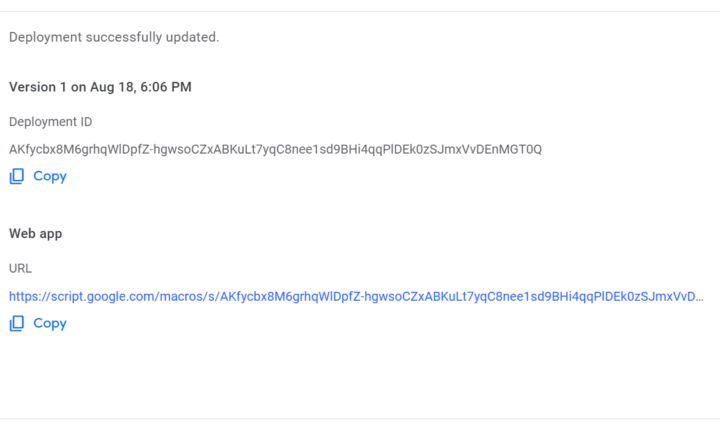Click the copy icon below the Deployment ID

pos(16,176)
